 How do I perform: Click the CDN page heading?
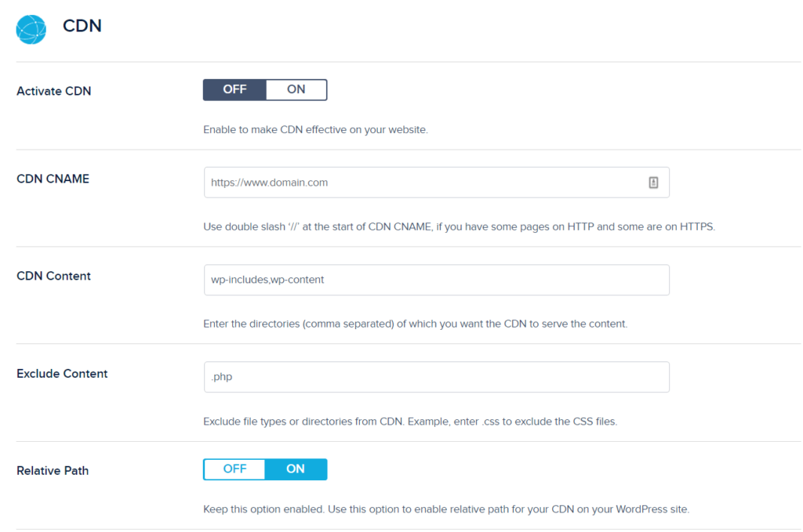pos(82,26)
